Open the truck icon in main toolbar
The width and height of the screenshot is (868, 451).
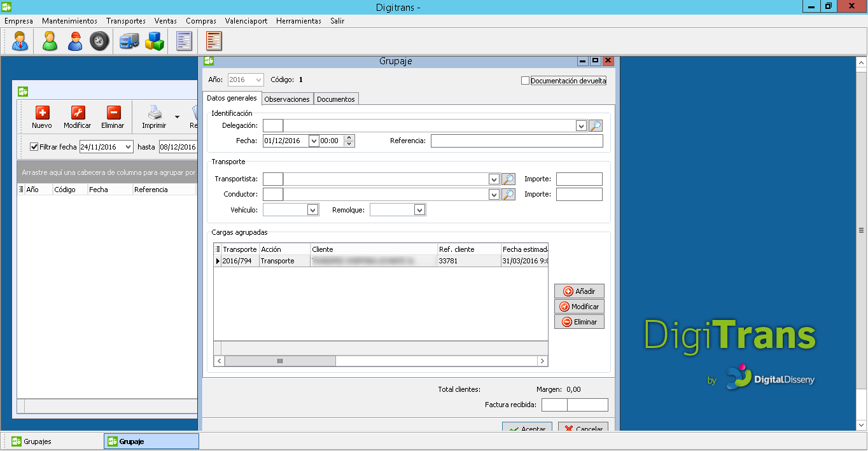(129, 41)
